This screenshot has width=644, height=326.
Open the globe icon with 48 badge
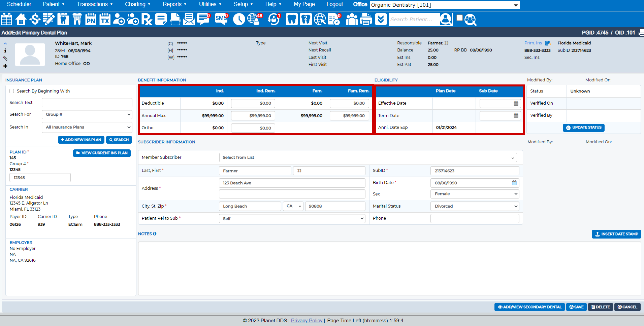tap(255, 19)
